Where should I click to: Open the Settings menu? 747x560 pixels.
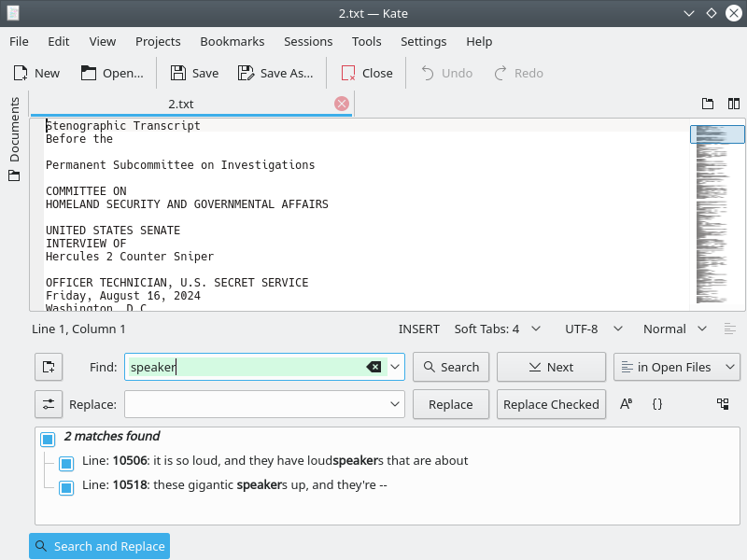(424, 41)
